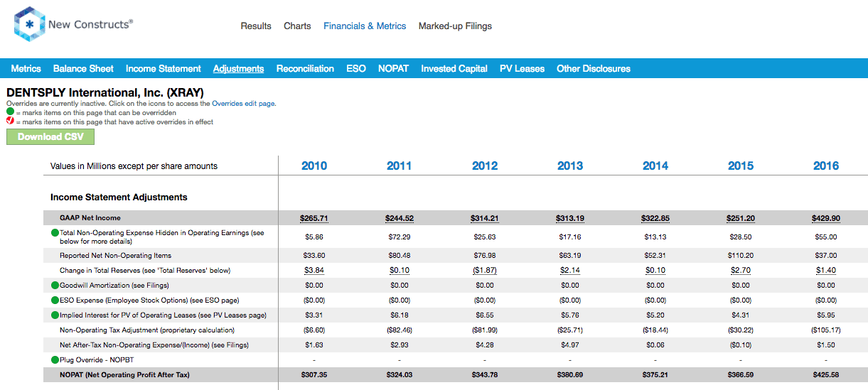Open the Results top navigation item
Screen dimensions: 868x390
[x=256, y=26]
